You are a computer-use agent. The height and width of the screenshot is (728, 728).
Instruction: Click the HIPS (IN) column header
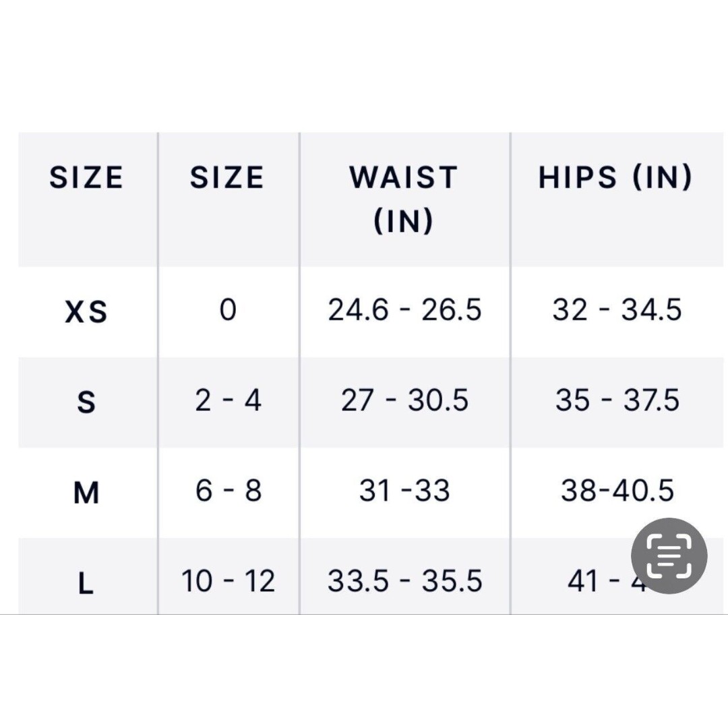point(615,177)
